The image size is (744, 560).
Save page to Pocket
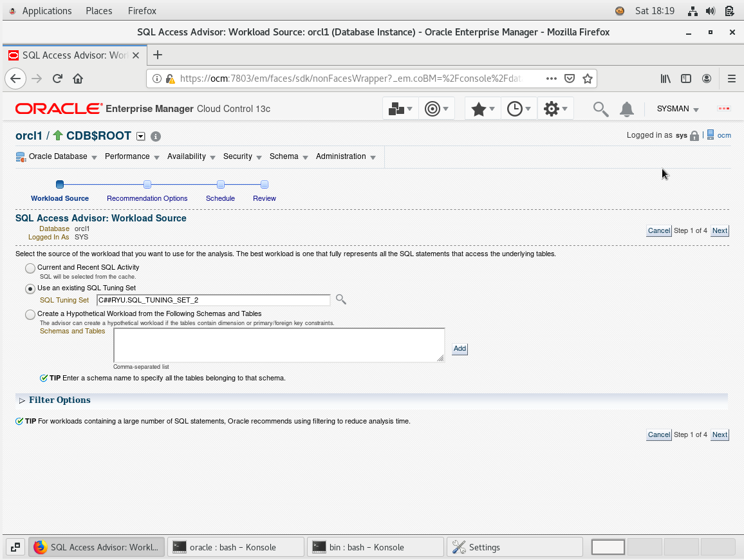[570, 79]
